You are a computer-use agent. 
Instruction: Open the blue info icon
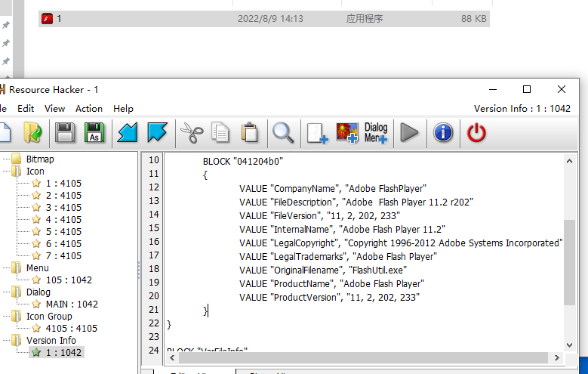coord(443,132)
